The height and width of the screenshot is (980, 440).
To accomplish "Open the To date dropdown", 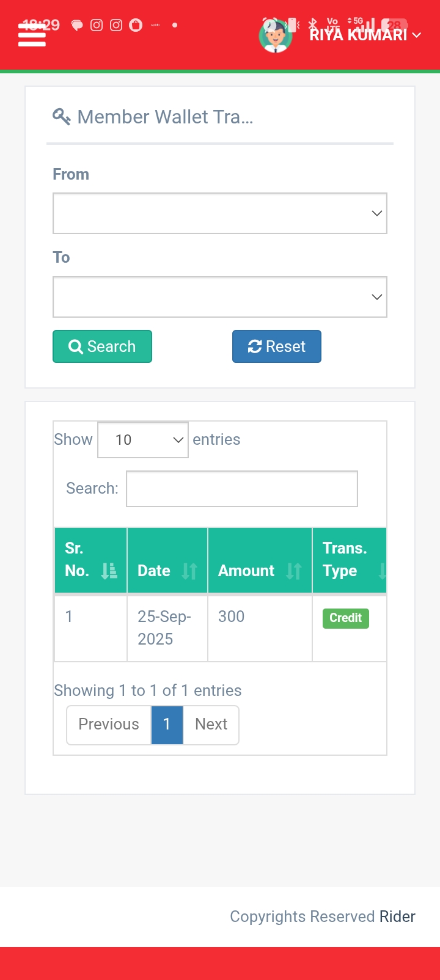I will pos(220,297).
